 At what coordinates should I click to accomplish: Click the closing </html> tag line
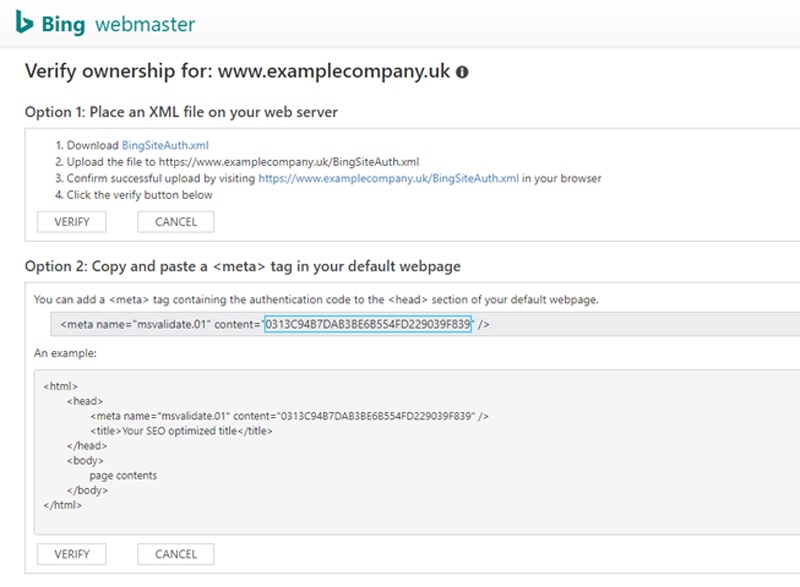click(62, 505)
